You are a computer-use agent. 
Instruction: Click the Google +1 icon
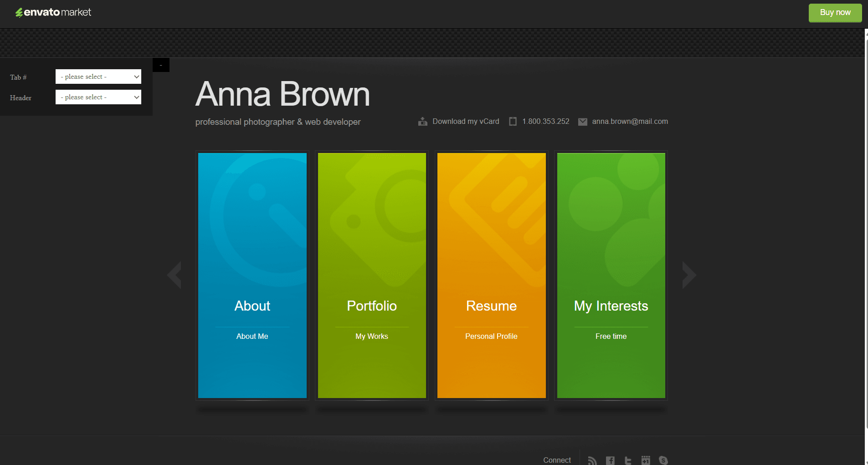click(646, 460)
